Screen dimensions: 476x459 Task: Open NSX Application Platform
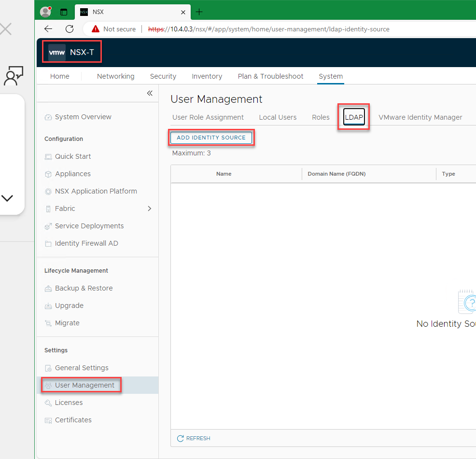96,191
